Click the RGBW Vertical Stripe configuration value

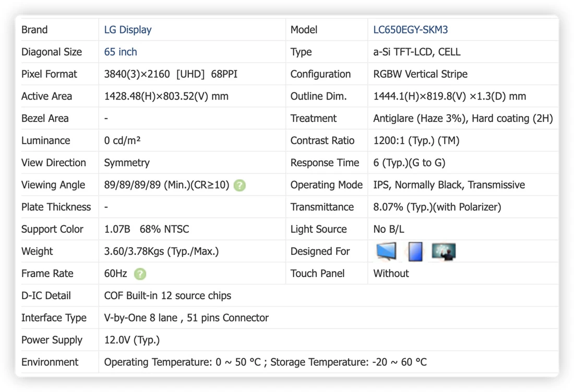tap(420, 74)
